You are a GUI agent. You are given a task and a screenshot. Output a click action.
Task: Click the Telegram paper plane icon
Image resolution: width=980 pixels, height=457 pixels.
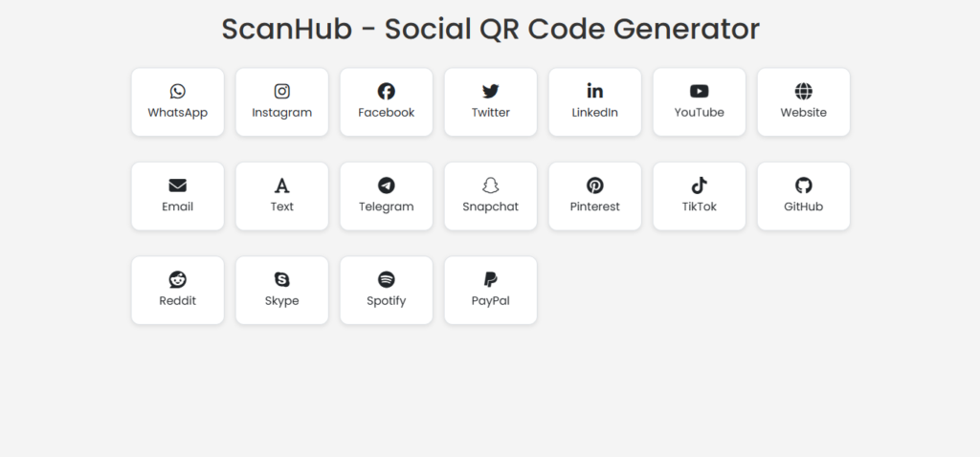coord(387,185)
